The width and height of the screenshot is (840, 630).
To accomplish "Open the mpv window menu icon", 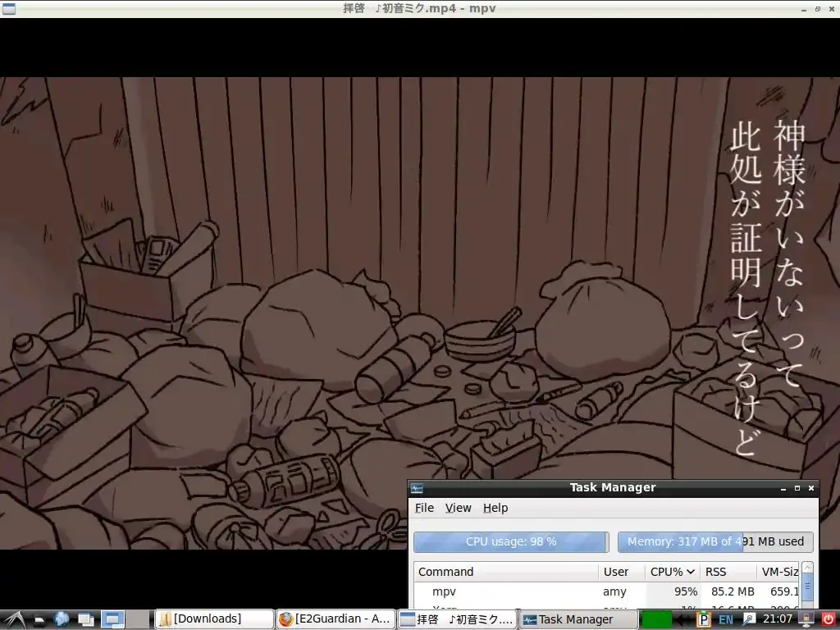I will click(x=8, y=8).
